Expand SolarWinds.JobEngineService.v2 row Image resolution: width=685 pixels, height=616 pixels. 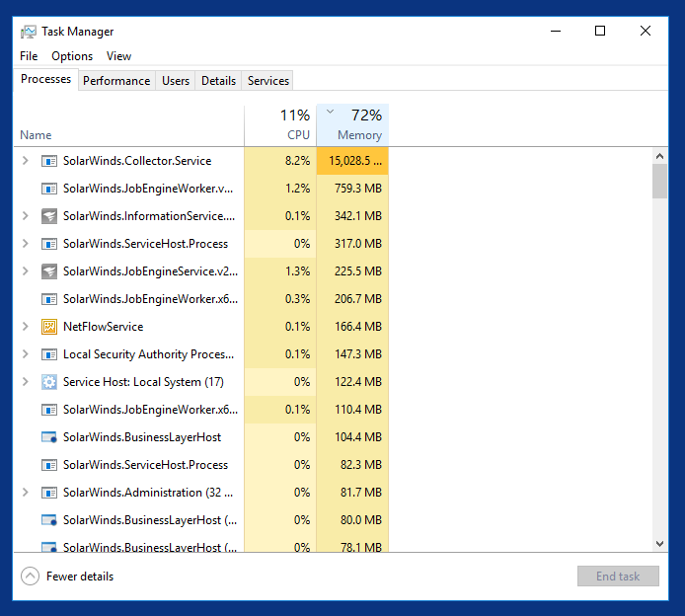click(x=26, y=271)
